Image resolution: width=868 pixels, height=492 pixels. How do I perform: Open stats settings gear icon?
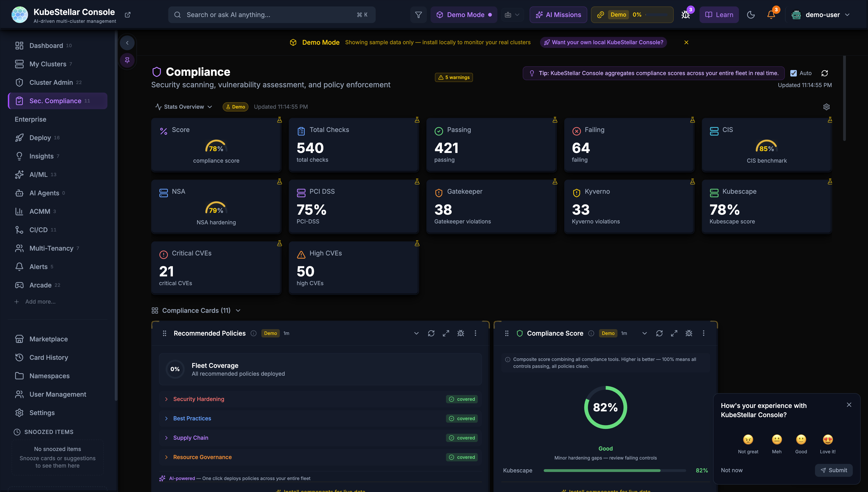[826, 107]
